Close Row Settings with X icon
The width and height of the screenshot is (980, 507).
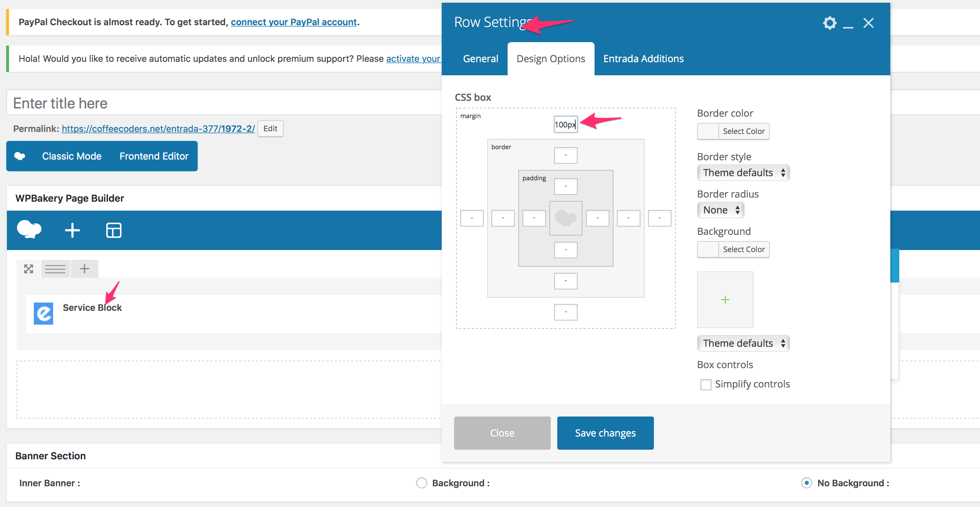[869, 23]
